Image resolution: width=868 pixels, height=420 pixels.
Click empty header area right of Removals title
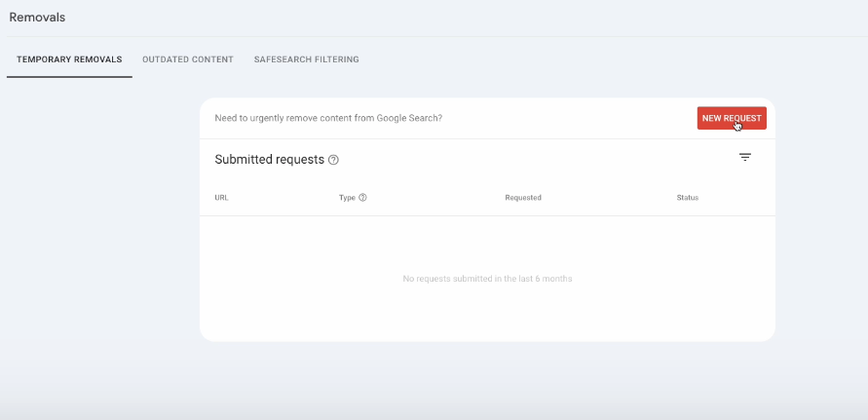tap(438, 18)
